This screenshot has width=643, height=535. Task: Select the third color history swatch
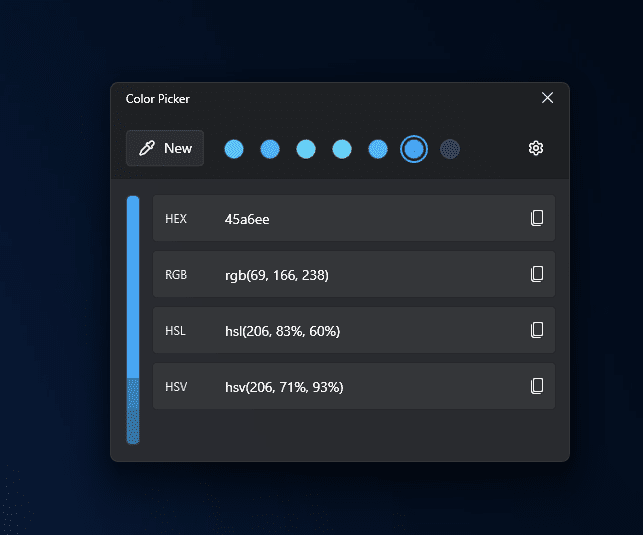[306, 149]
